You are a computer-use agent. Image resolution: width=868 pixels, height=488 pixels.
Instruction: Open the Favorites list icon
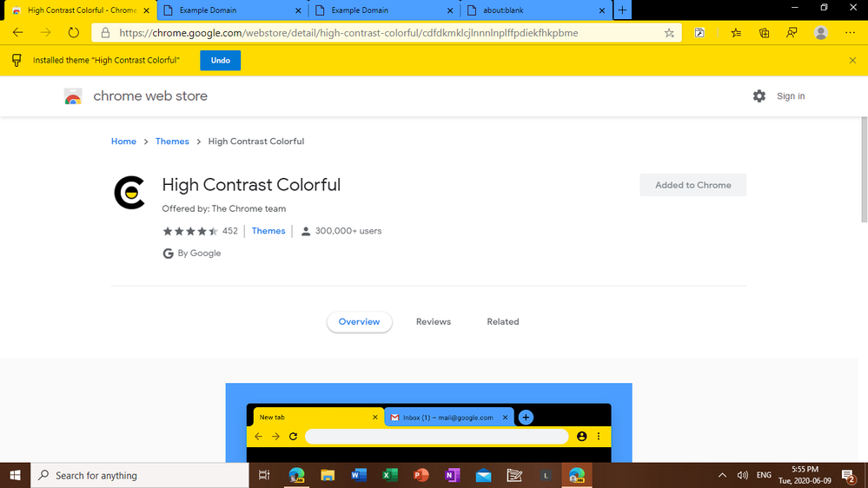tap(736, 33)
